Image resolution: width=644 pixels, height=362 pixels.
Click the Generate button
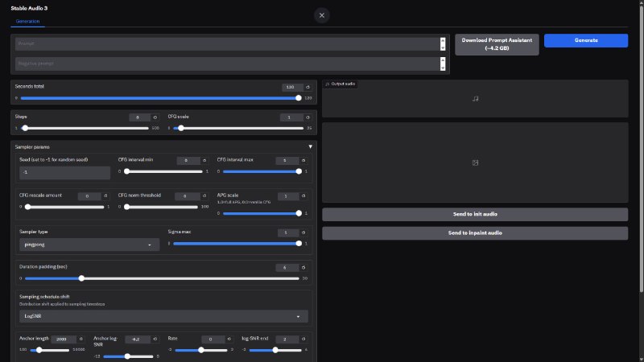[x=586, y=40]
